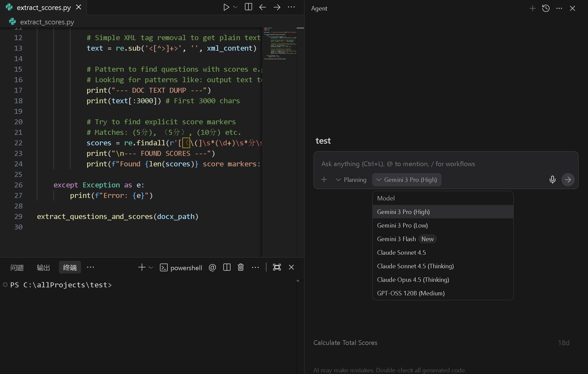Maximize the terminal panel size
The image size is (588, 374).
point(277,267)
